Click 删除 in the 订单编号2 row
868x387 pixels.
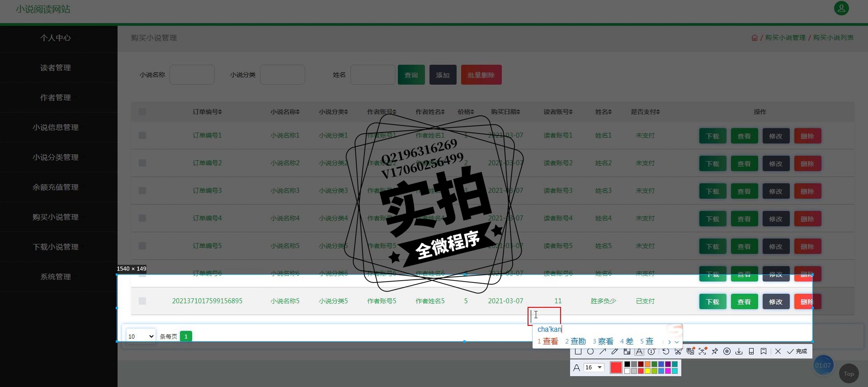[x=808, y=164]
